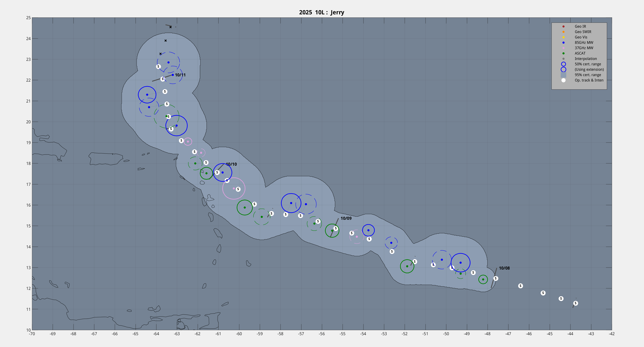Click the plot title 2025 10L Jerry

(321, 13)
